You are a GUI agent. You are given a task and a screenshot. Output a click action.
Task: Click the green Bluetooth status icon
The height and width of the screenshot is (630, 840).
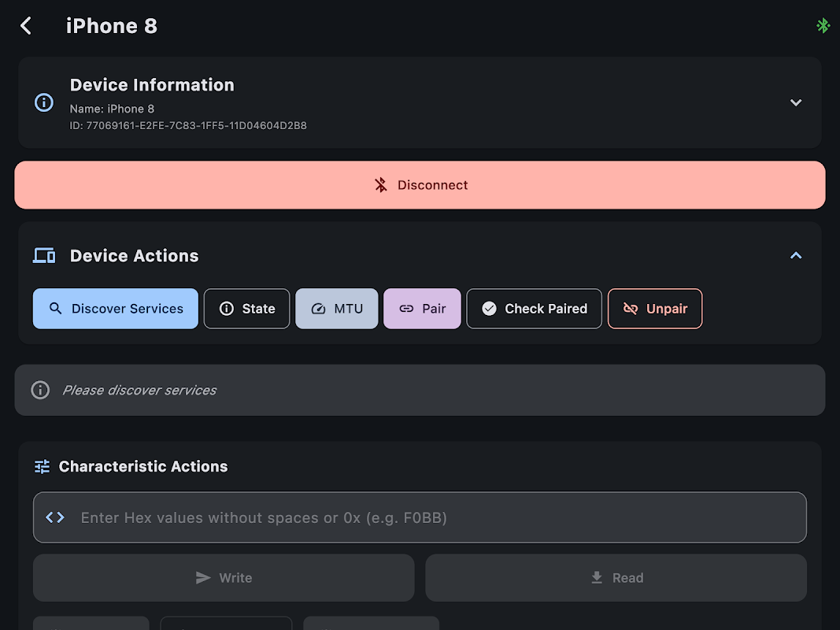[823, 25]
